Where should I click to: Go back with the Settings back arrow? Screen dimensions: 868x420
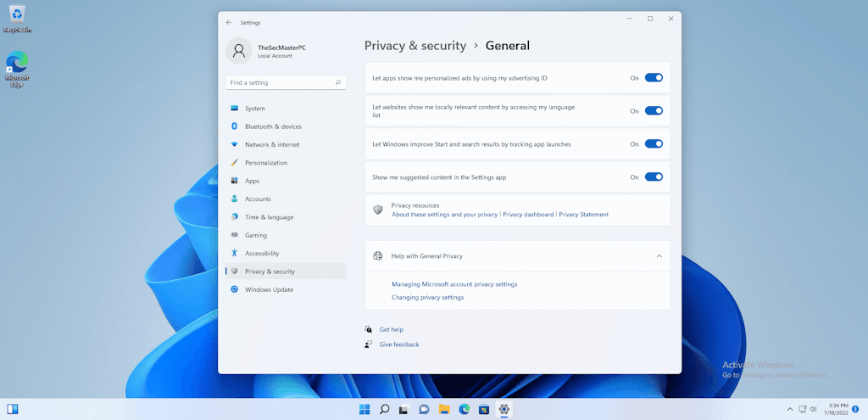229,23
